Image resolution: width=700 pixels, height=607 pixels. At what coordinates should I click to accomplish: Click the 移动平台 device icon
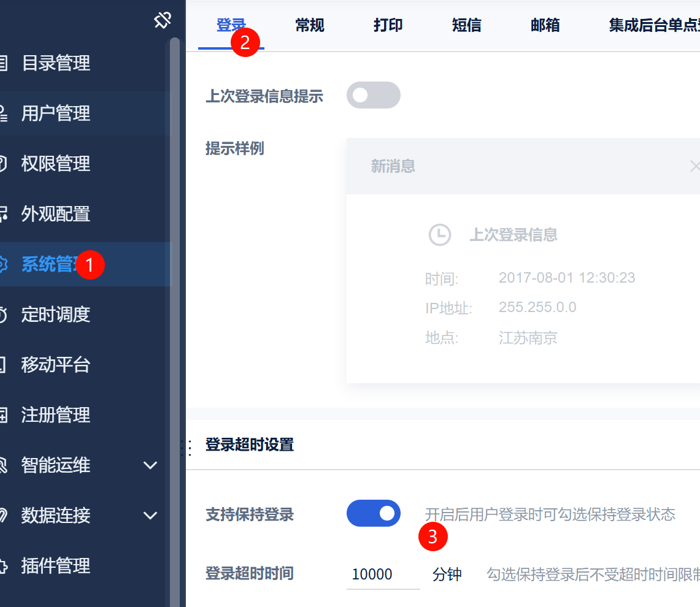2,365
